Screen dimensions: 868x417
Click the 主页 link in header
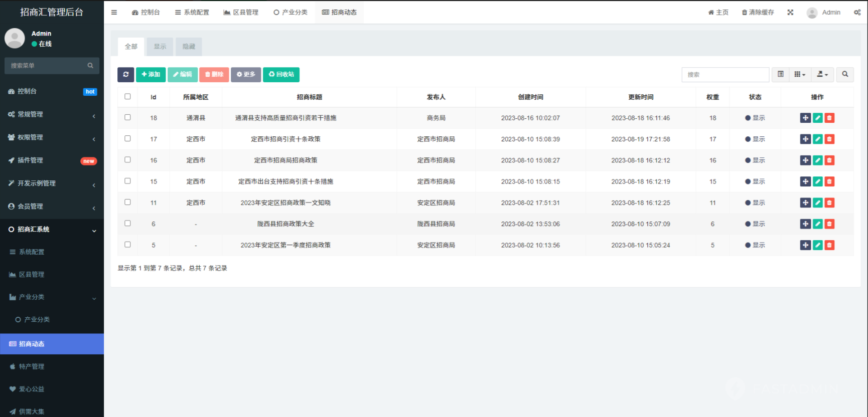click(x=718, y=13)
